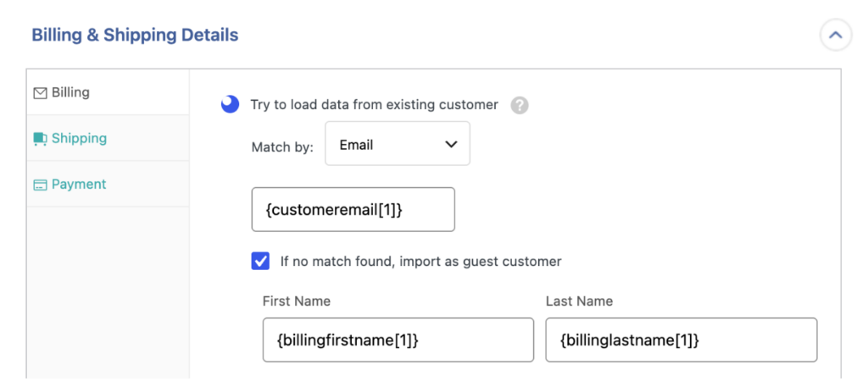
Task: Click the "First Name" label
Action: (x=296, y=301)
